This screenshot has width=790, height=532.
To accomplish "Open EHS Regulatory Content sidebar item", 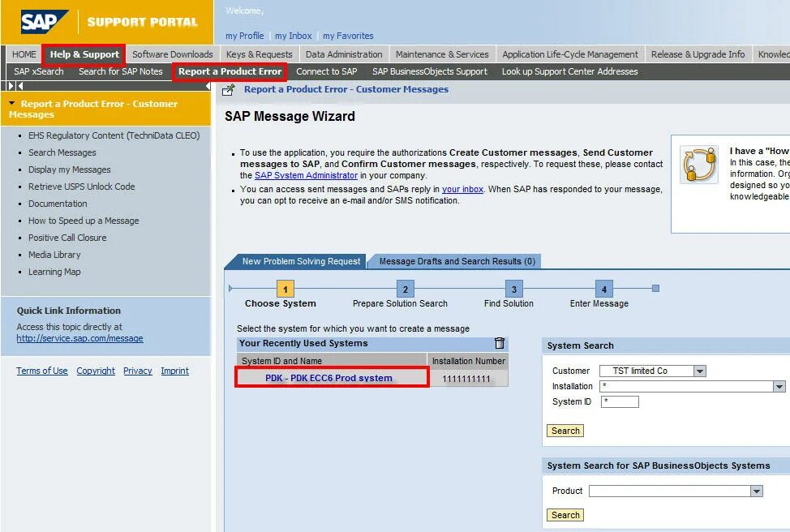I will (x=114, y=135).
